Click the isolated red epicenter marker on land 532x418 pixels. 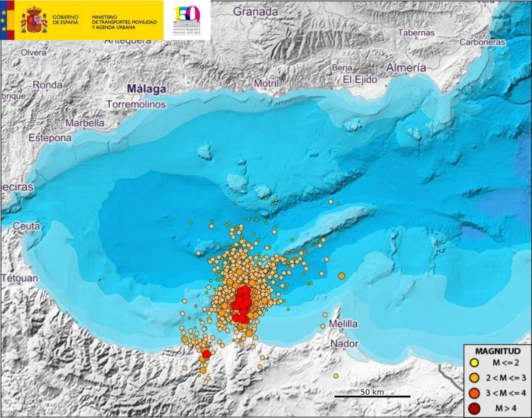(206, 353)
